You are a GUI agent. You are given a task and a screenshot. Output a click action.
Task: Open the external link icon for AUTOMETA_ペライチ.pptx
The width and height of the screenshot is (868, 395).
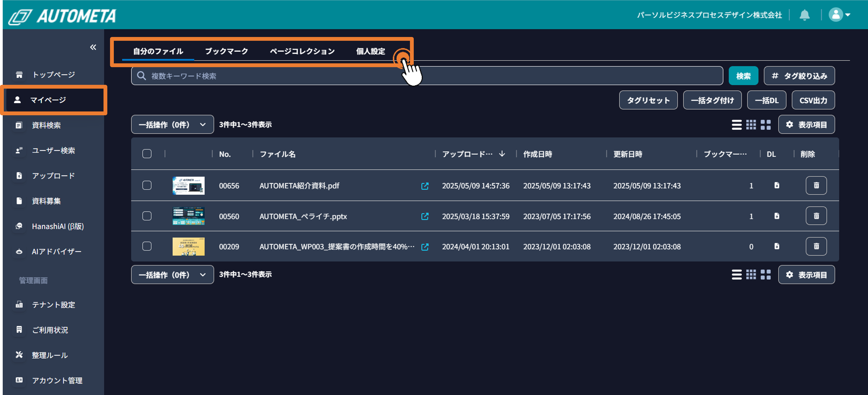click(x=425, y=216)
